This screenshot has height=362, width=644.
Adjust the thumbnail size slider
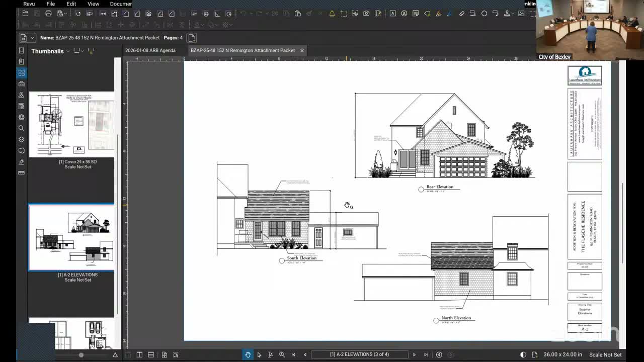coord(81,354)
